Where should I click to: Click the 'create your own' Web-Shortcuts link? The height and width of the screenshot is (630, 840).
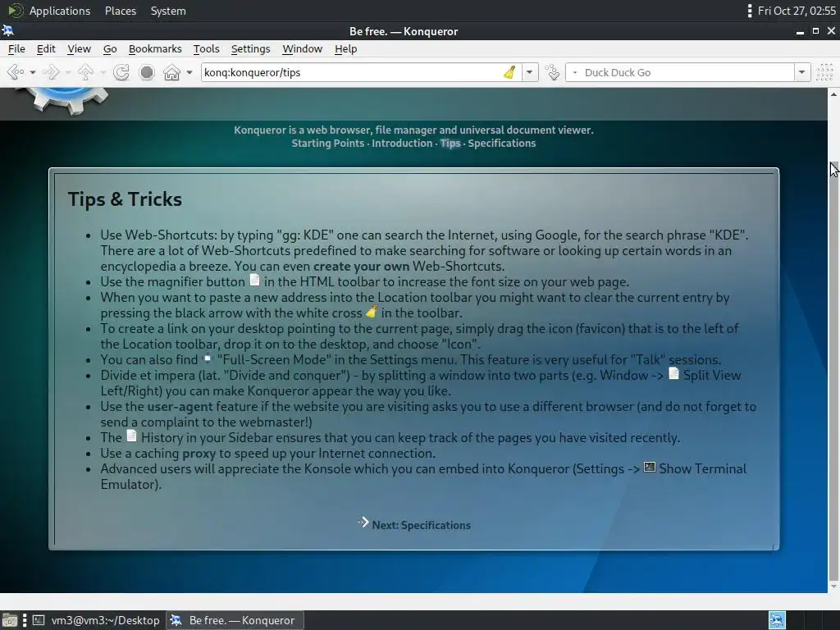361,267
